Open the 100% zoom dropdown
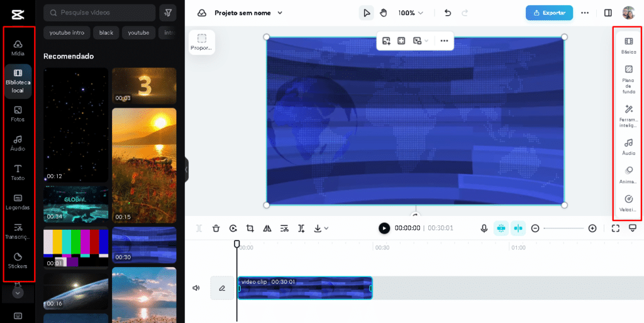The image size is (644, 323). click(x=410, y=13)
